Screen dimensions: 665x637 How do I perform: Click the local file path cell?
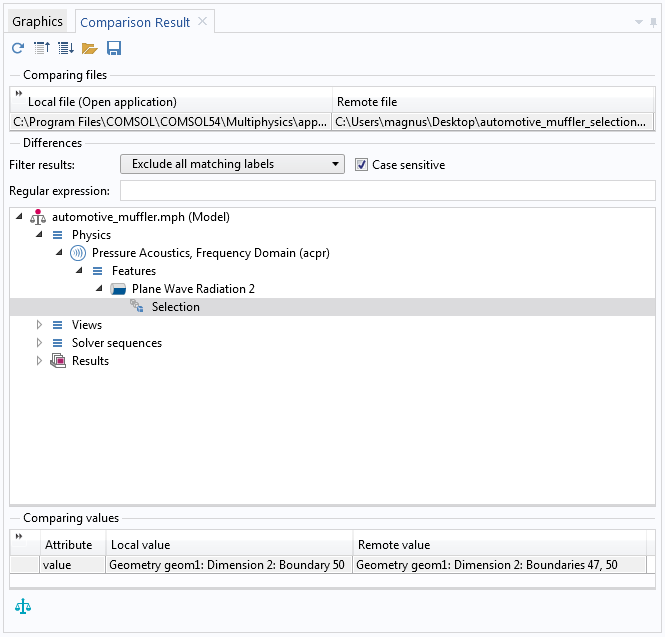pos(171,122)
